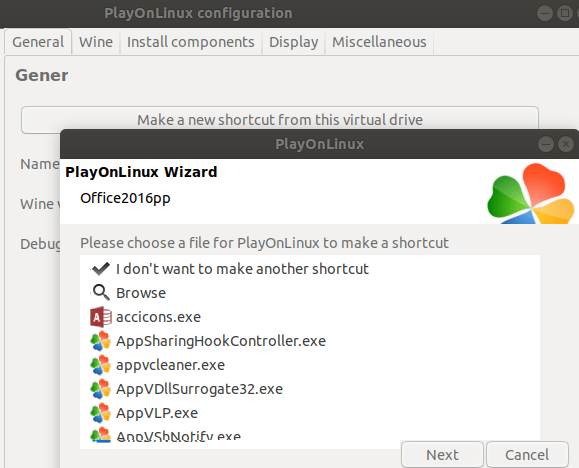Go to the Miscellaneous tab

pos(379,42)
